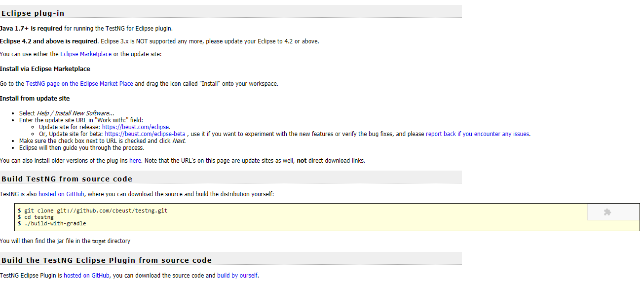Follow the https://beust.com/eclipse-beta link
The height and width of the screenshot is (283, 644).
(x=145, y=134)
